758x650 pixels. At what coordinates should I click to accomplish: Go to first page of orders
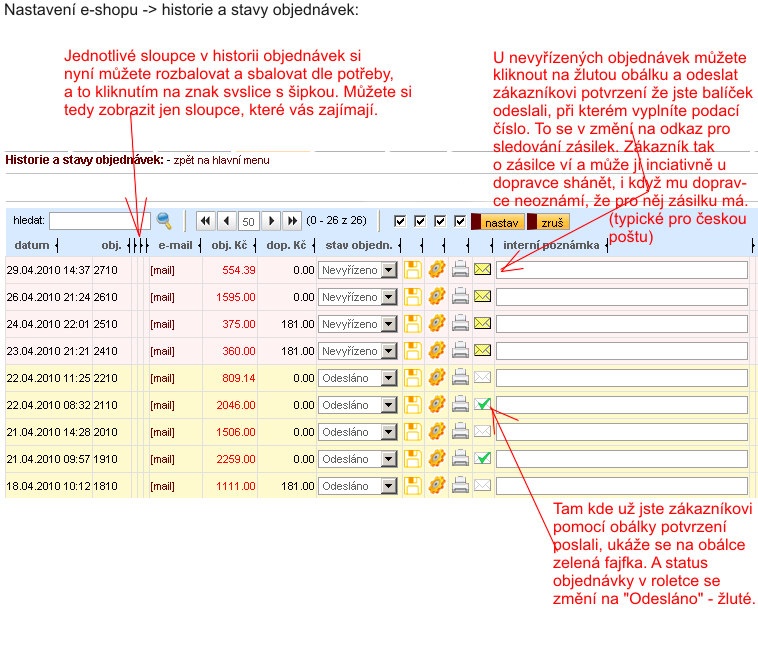[x=205, y=221]
